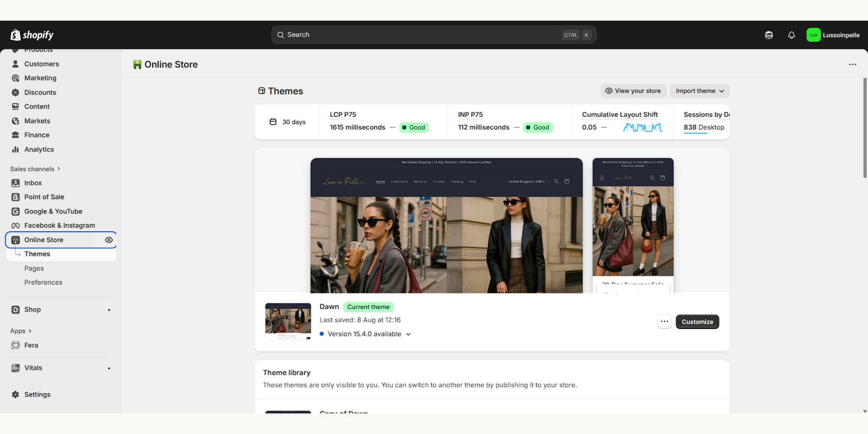Click the Inbox channel icon
868x434 pixels.
[x=16, y=183]
